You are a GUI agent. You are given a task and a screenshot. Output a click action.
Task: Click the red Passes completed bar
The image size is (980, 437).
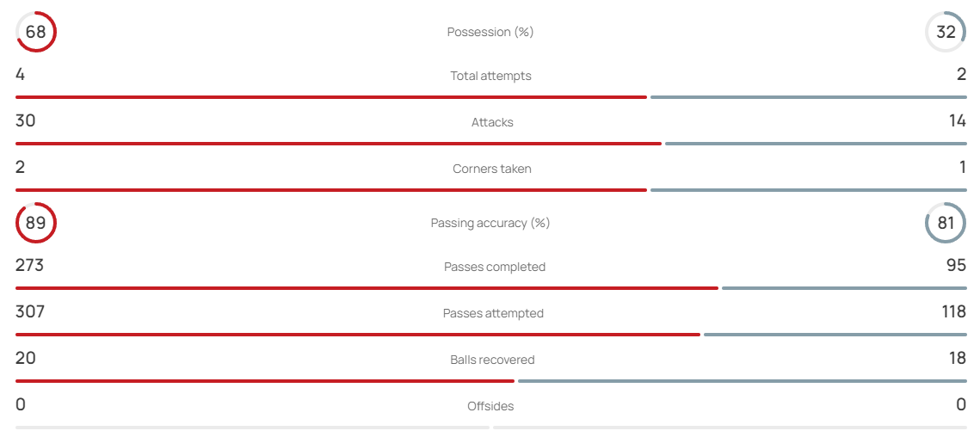(367, 288)
